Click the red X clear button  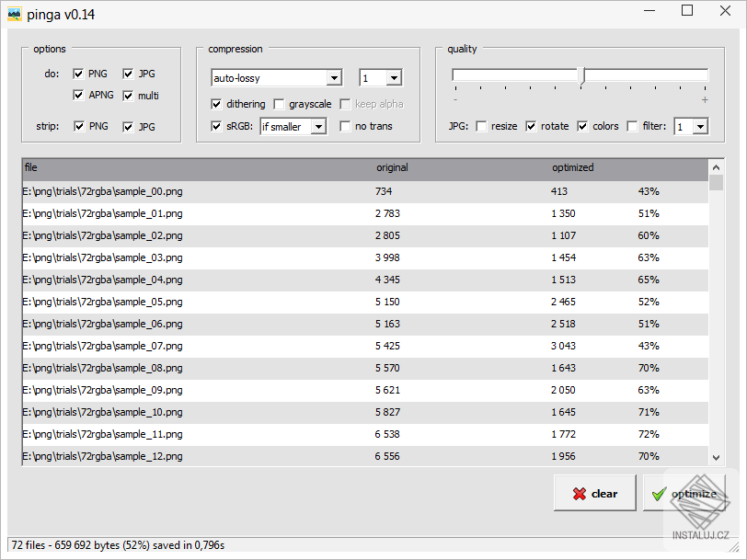595,494
